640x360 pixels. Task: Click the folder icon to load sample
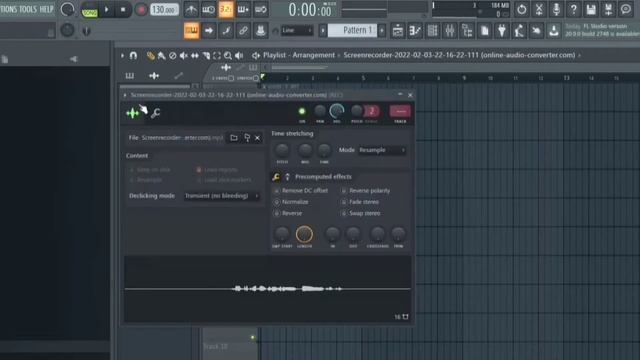pyautogui.click(x=233, y=138)
